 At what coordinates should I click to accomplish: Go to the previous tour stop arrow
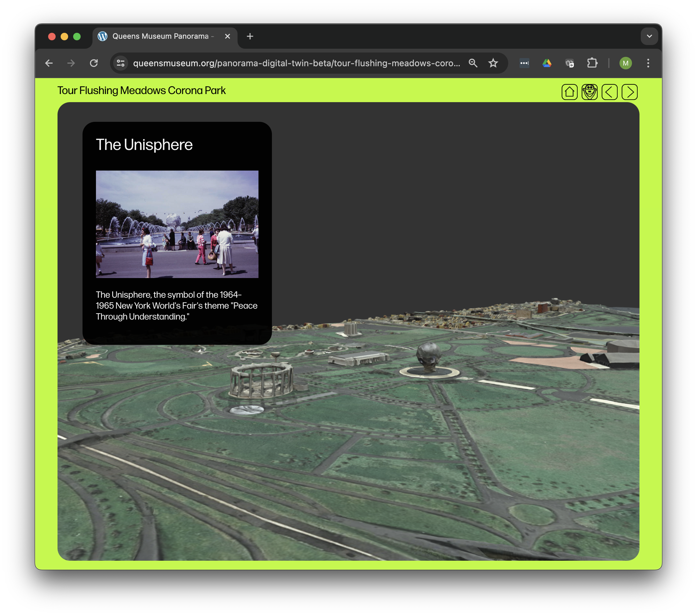(x=609, y=92)
